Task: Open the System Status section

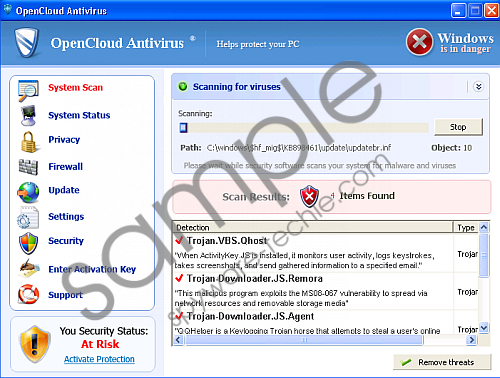Action: [x=79, y=115]
